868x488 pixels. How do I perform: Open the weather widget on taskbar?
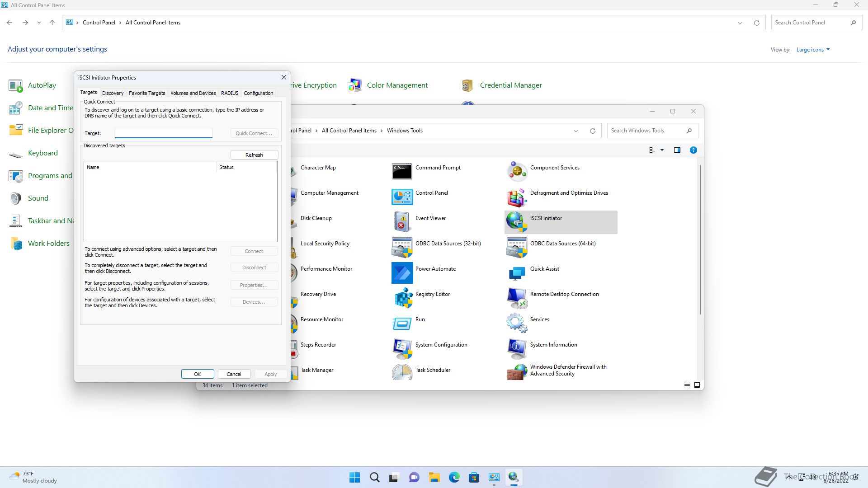(33, 477)
